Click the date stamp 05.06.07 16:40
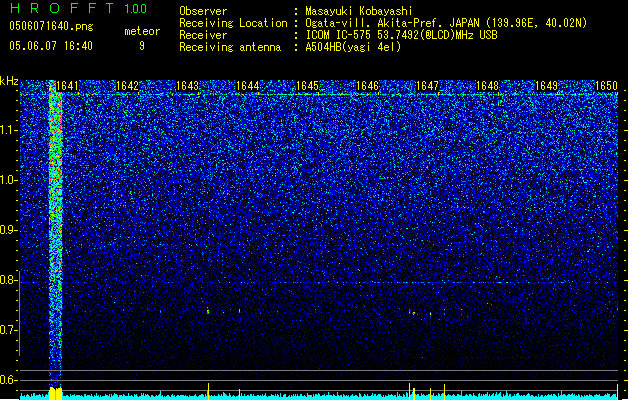This screenshot has height=400, width=629. point(51,46)
